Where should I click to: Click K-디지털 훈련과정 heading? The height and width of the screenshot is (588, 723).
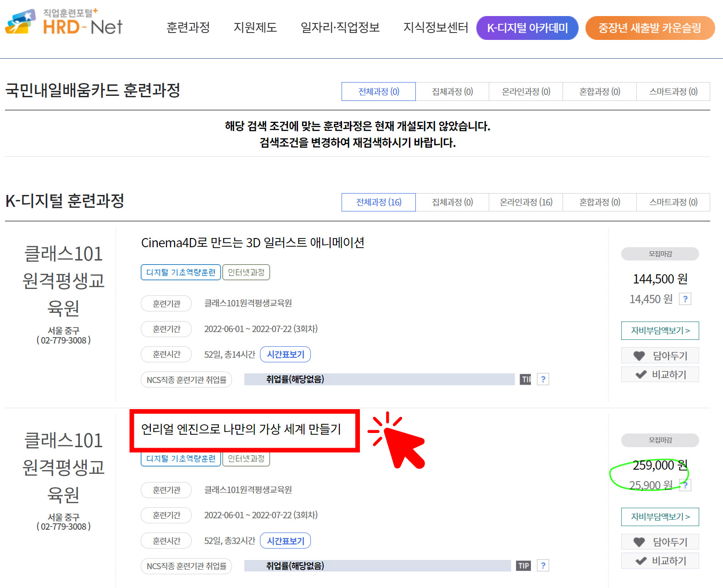[65, 201]
